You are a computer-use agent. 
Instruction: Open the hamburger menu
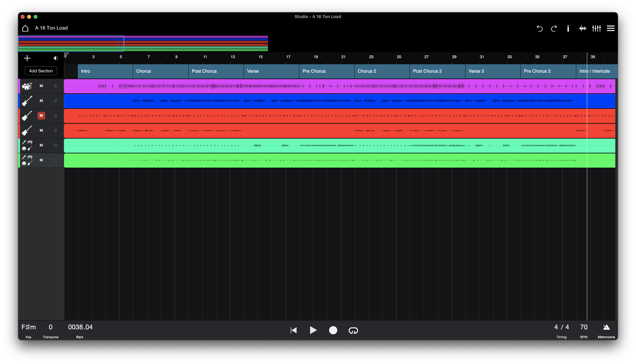[611, 28]
